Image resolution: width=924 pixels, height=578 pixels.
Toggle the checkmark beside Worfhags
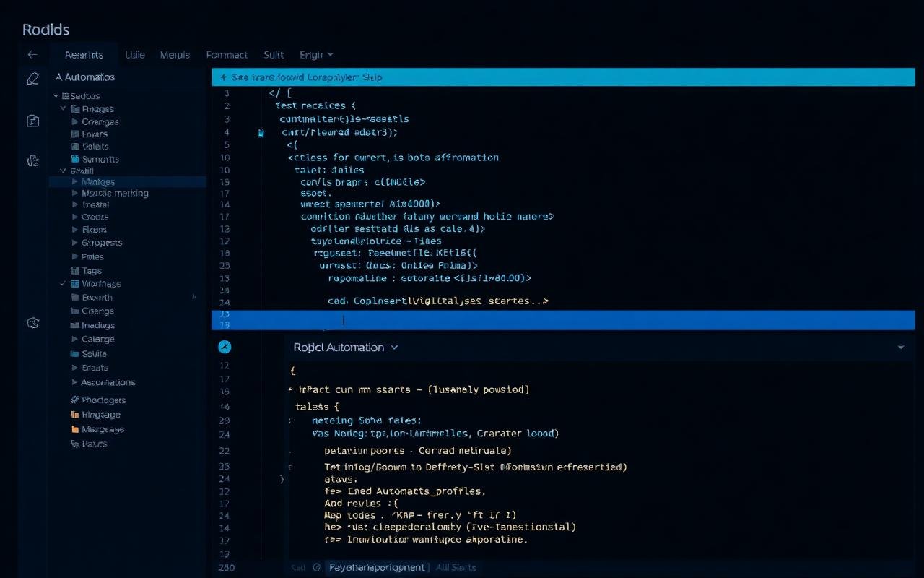point(63,284)
